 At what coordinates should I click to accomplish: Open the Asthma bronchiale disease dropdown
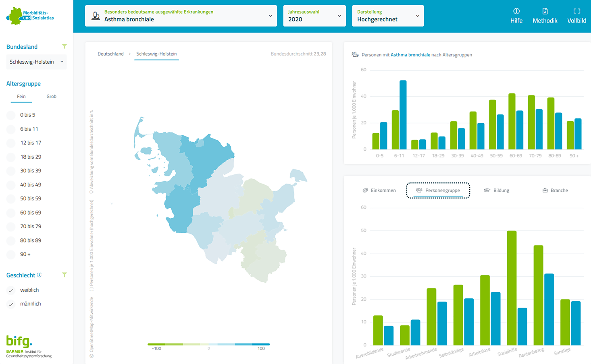[x=181, y=16]
